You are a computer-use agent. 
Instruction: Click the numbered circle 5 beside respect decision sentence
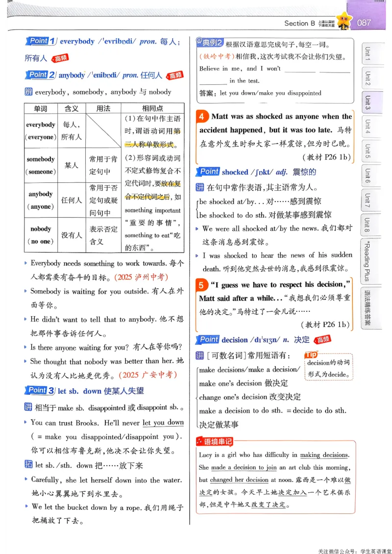click(x=202, y=285)
